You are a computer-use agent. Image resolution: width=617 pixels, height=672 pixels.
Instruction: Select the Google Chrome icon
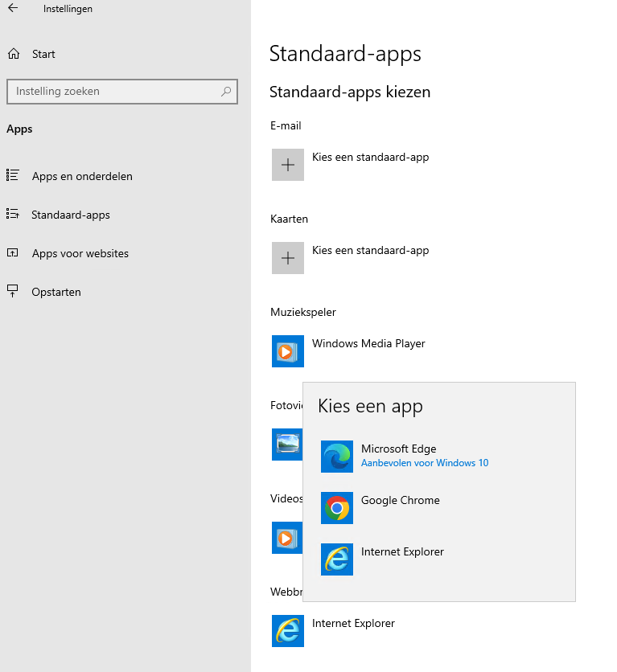[x=337, y=508]
